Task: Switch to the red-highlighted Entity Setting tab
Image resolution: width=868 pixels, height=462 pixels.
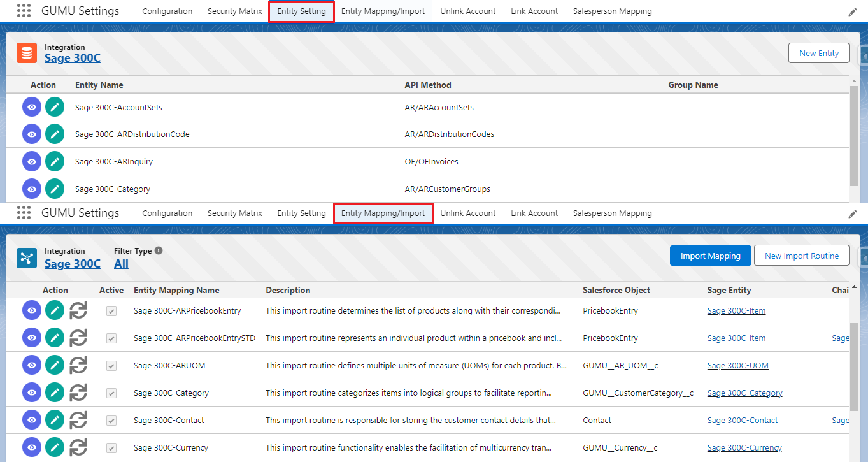Action: [x=301, y=11]
